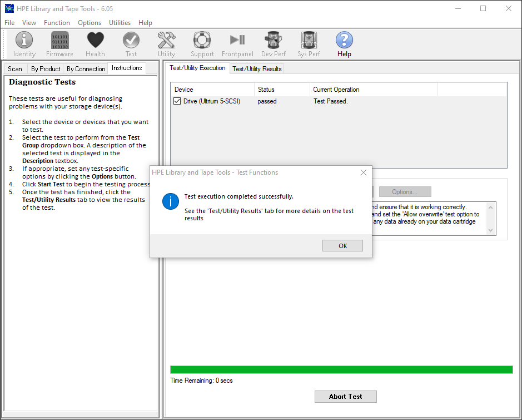Click the 'Diagnostic Tests' heading

[42, 82]
